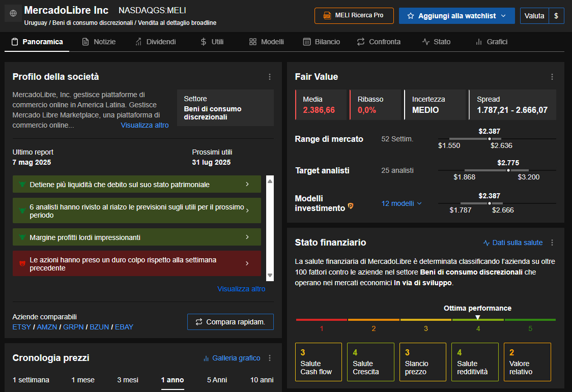This screenshot has height=392, width=572.
Task: Click the Pro badge icon next to Modelli investimento
Action: [x=351, y=206]
